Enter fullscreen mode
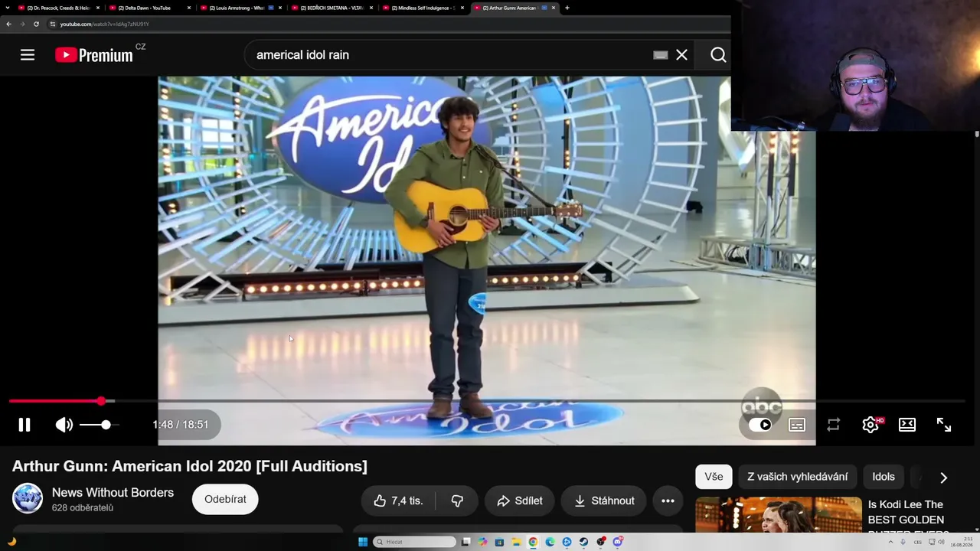 point(944,425)
